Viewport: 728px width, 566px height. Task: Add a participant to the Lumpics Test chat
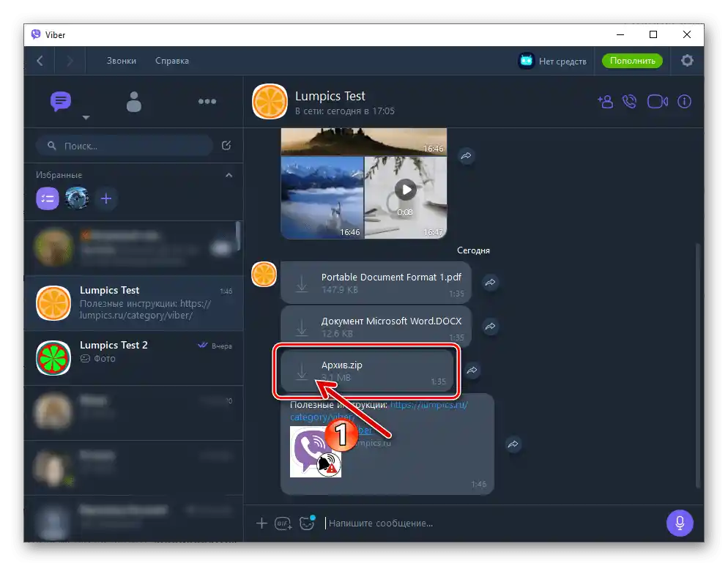(605, 102)
